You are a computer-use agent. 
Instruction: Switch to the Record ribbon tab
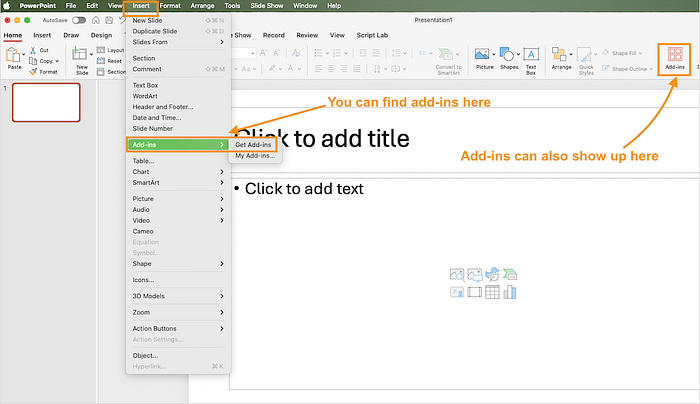pos(274,35)
